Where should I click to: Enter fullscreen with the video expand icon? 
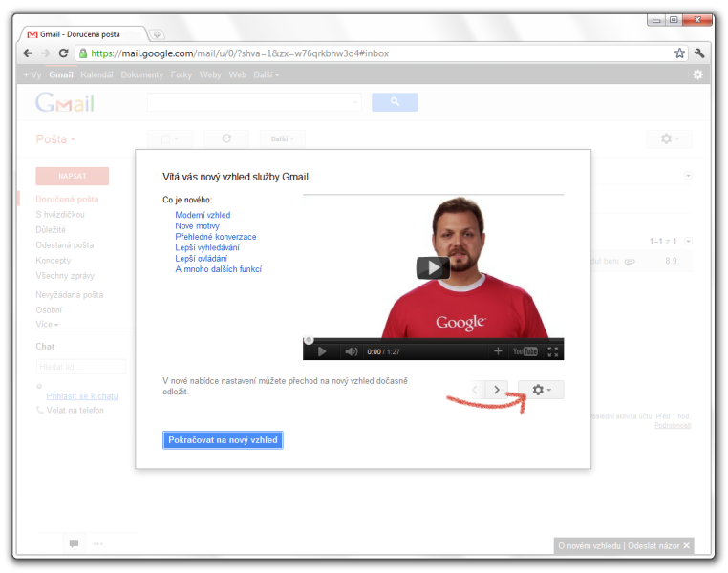coord(552,351)
